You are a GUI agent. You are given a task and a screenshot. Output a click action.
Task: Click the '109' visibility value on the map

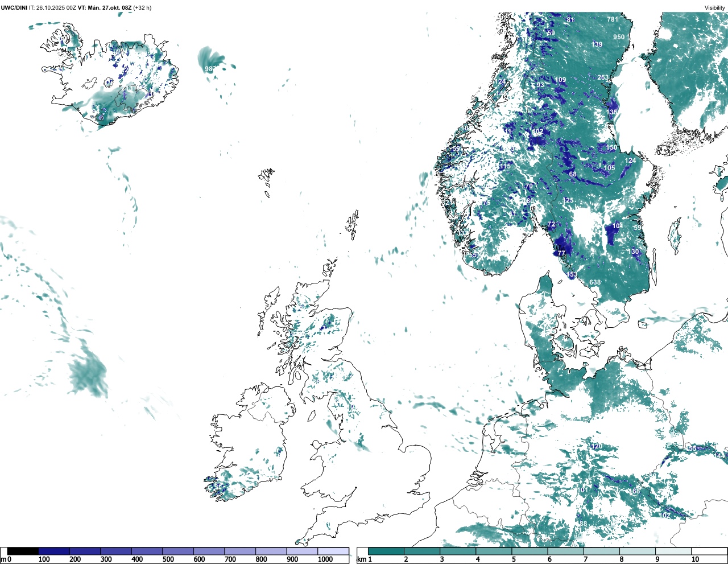(561, 80)
